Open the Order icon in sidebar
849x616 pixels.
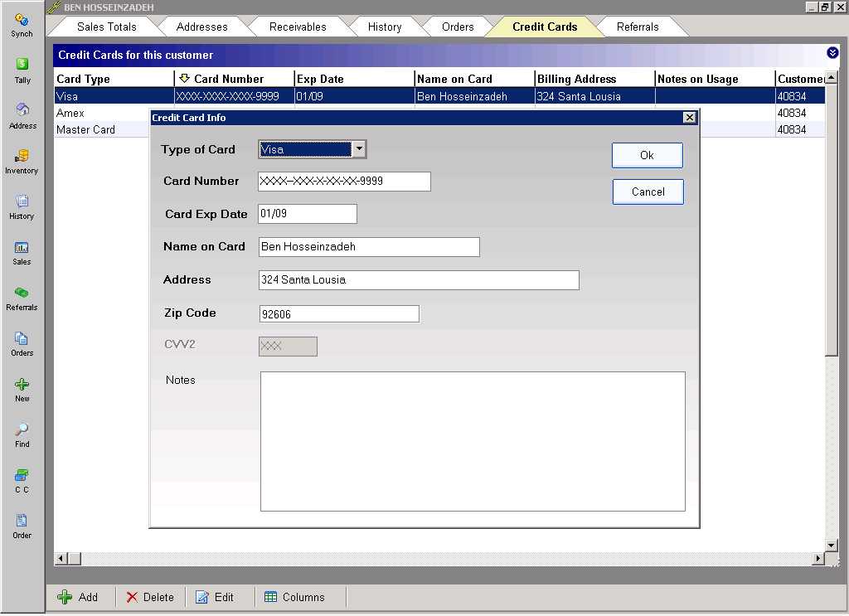click(22, 521)
